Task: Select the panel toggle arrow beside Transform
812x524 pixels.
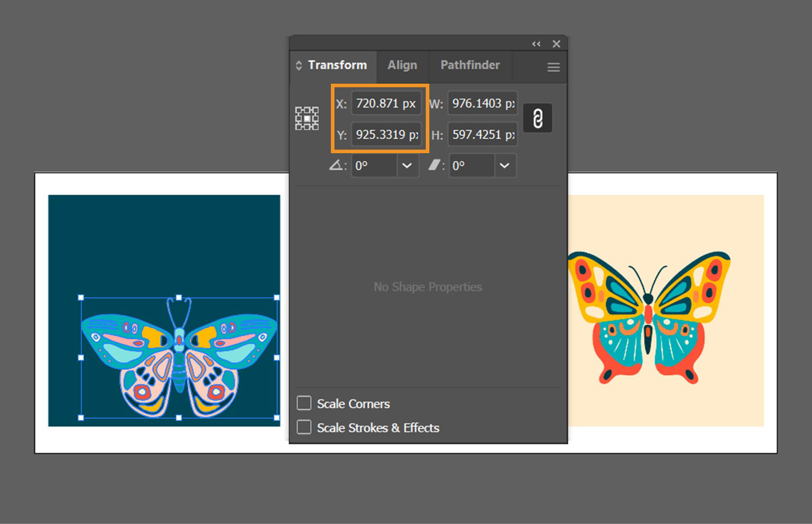Action: pos(298,65)
